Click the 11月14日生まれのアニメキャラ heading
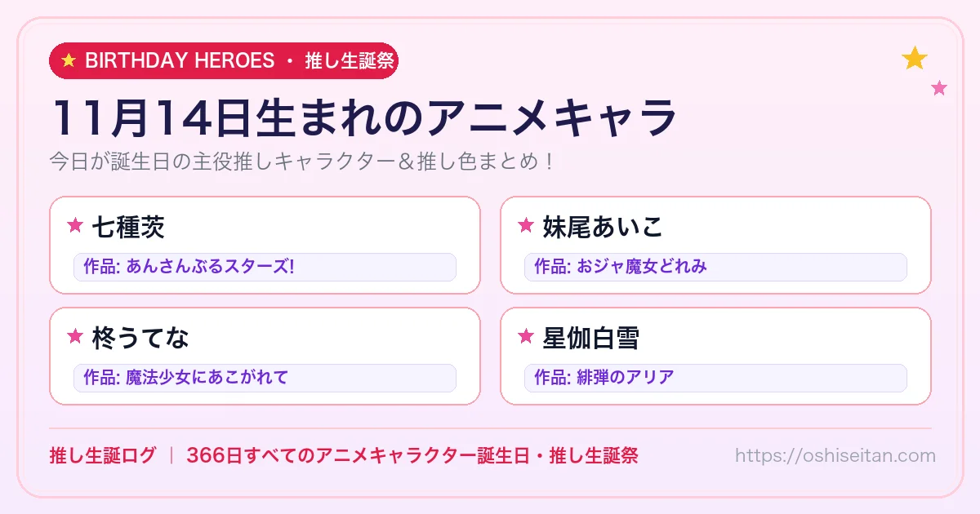The image size is (980, 514). (x=364, y=117)
